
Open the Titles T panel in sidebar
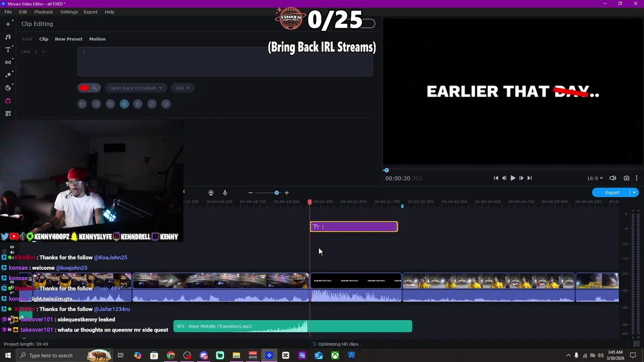click(x=8, y=49)
